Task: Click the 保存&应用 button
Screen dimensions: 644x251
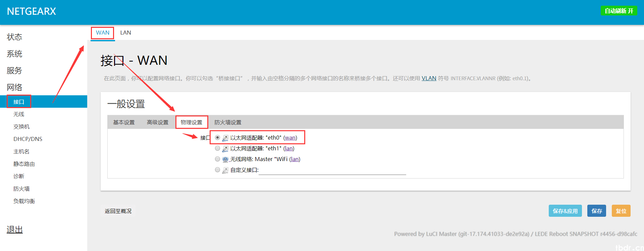Action: tap(565, 211)
